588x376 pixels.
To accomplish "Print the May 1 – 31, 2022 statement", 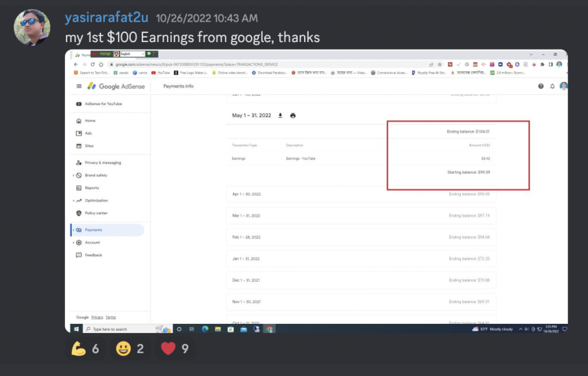I will click(293, 116).
